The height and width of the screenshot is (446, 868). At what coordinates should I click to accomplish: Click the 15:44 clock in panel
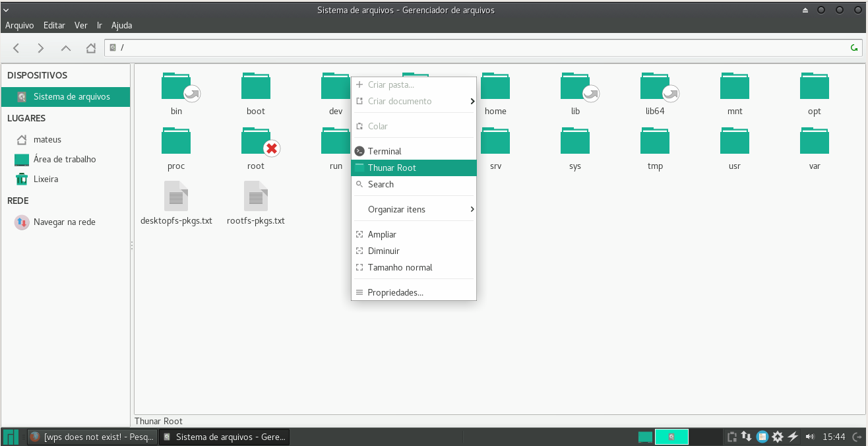[x=834, y=437]
